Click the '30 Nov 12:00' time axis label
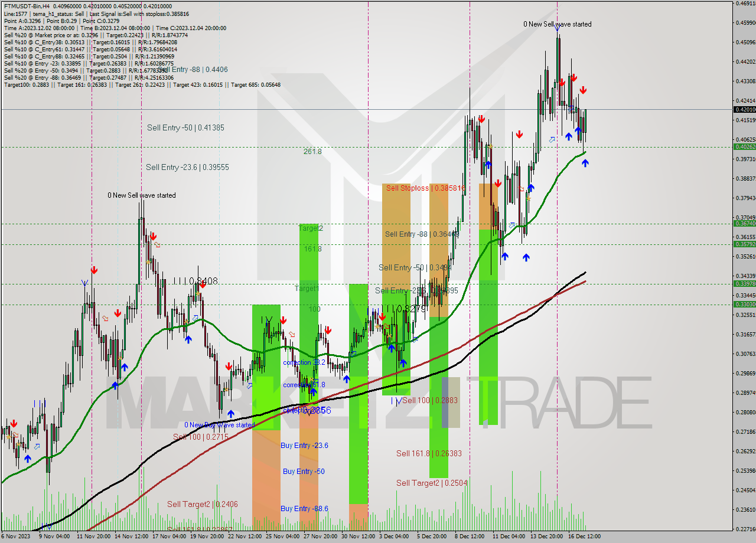Image resolution: width=756 pixels, height=543 pixels. (358, 537)
